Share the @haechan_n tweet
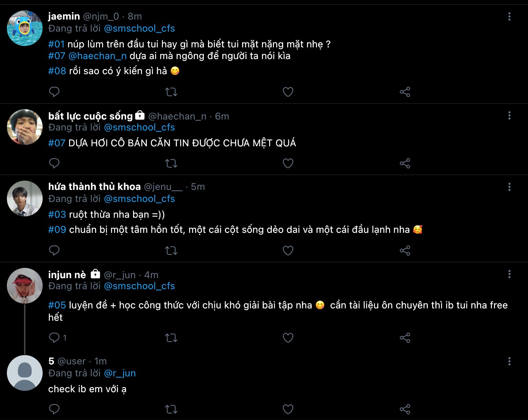 [405, 163]
